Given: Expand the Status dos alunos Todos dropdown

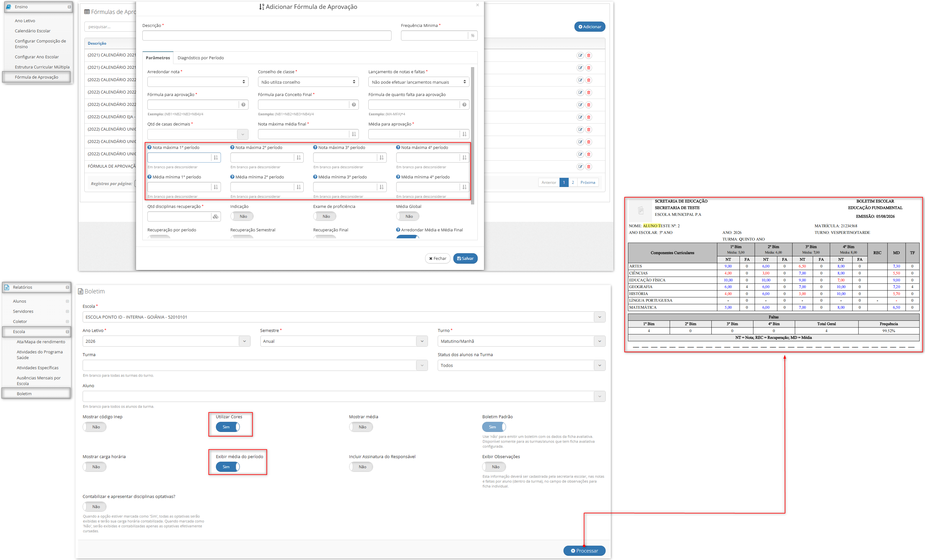Looking at the screenshot, I should pyautogui.click(x=521, y=365).
